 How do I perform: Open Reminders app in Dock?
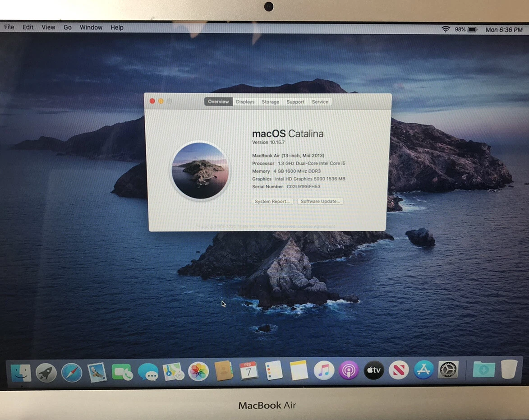[x=274, y=370]
